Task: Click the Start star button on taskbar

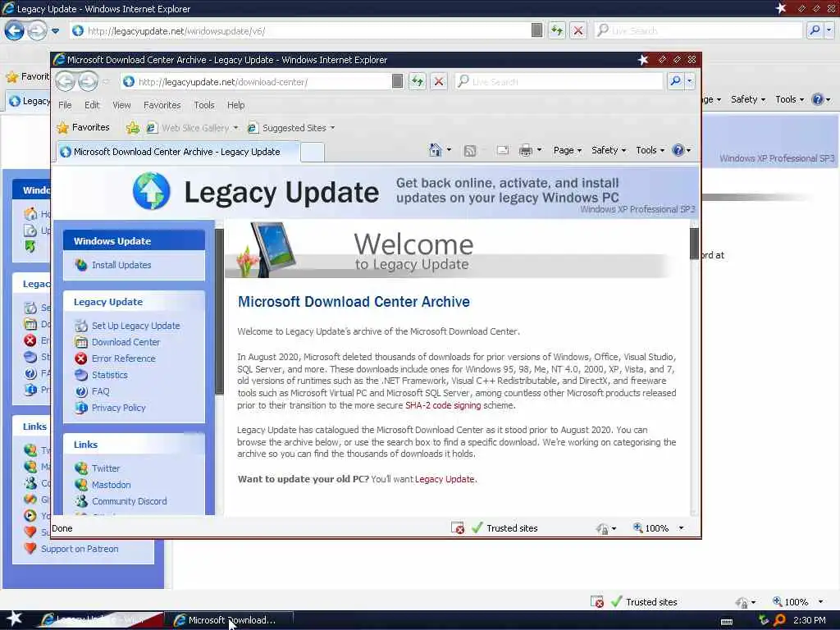Action: click(x=15, y=619)
